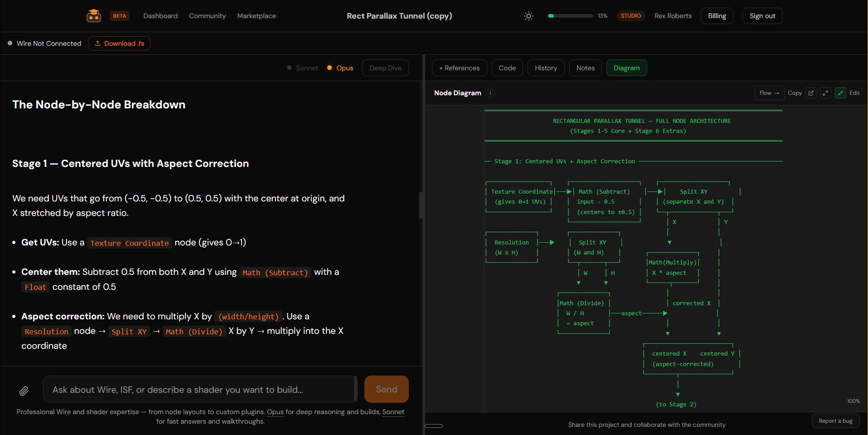Viewport: 868px width, 435px height.
Task: Click the chat panel vertical scrollbar
Action: tap(421, 205)
